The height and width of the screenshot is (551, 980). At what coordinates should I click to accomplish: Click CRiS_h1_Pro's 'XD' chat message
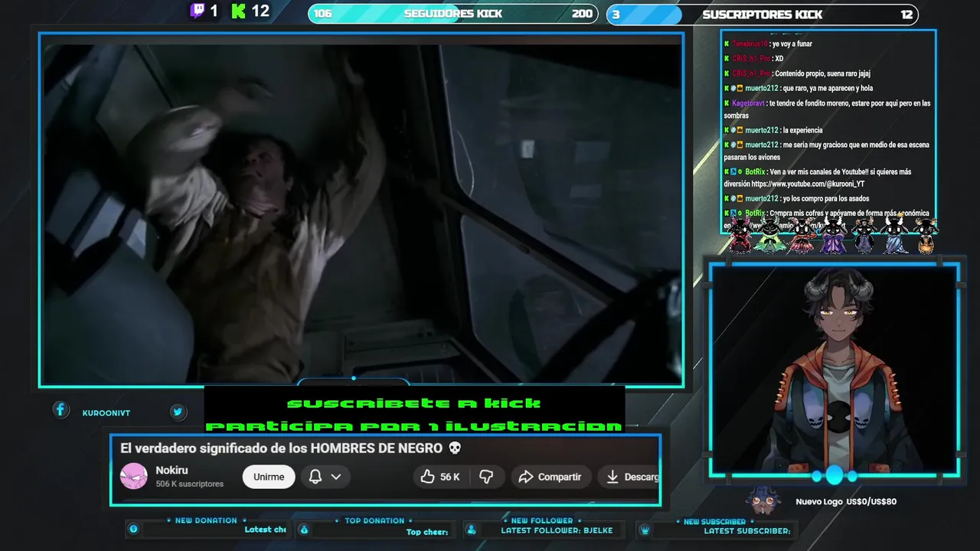coord(779,59)
